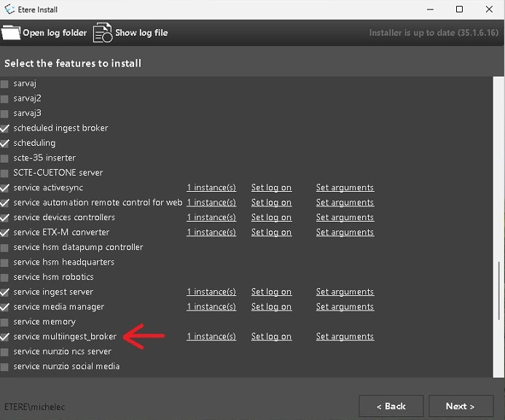The image size is (505, 420).
Task: Open 1 instance(s) for service automation remote control
Action: (211, 203)
